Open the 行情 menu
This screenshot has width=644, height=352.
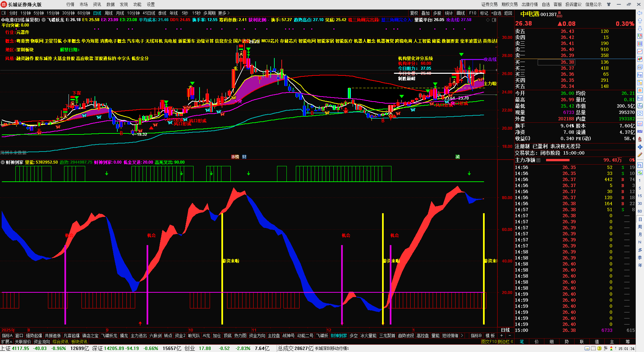click(70, 4)
